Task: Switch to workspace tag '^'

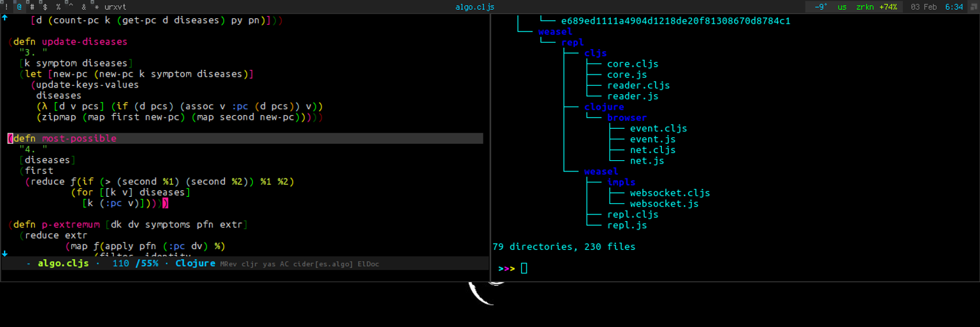Action: click(x=71, y=7)
